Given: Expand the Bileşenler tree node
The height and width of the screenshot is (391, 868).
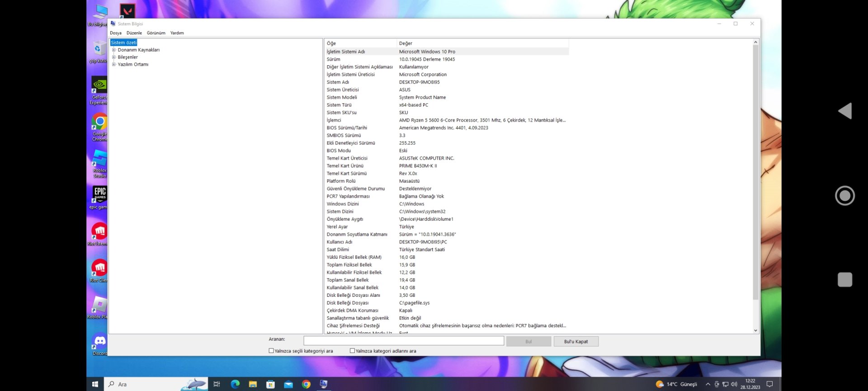Looking at the screenshot, I should click(114, 57).
